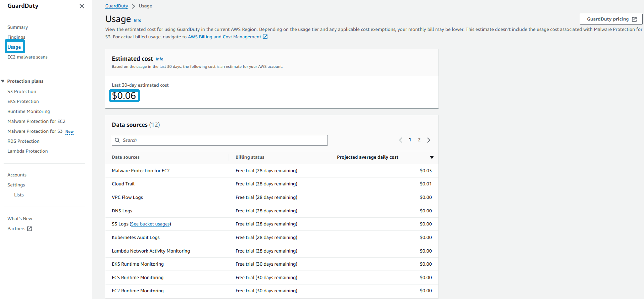Sort by Data sources column header
This screenshot has height=299, width=644.
click(126, 157)
